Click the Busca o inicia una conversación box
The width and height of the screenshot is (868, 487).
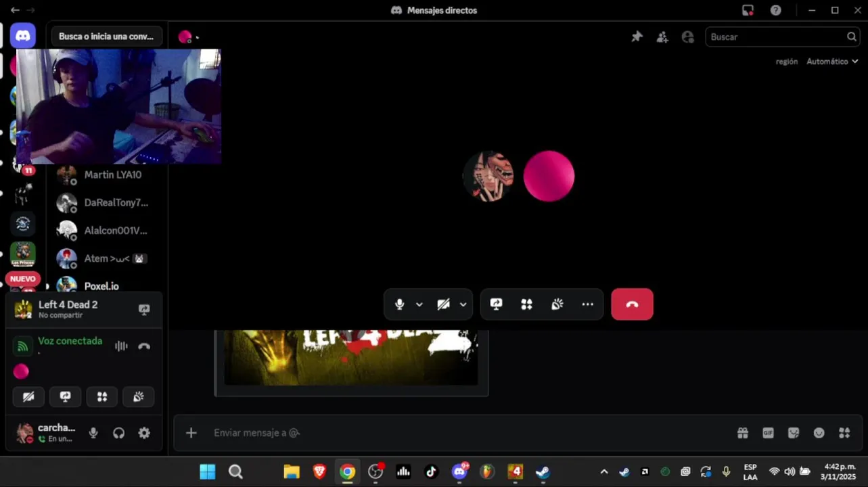[106, 37]
